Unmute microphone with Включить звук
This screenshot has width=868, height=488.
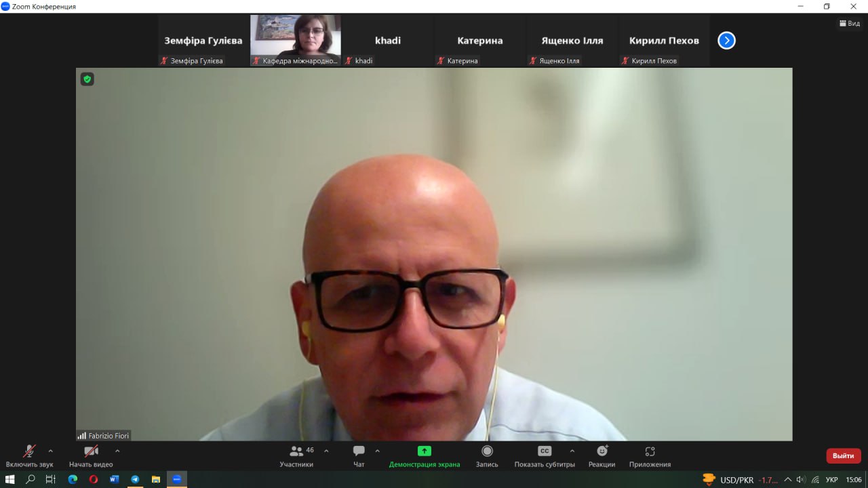click(29, 456)
